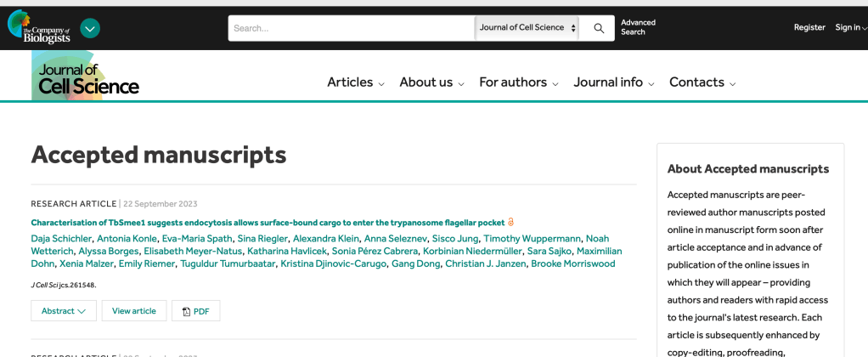Click the orange open access lock icon

coord(510,222)
